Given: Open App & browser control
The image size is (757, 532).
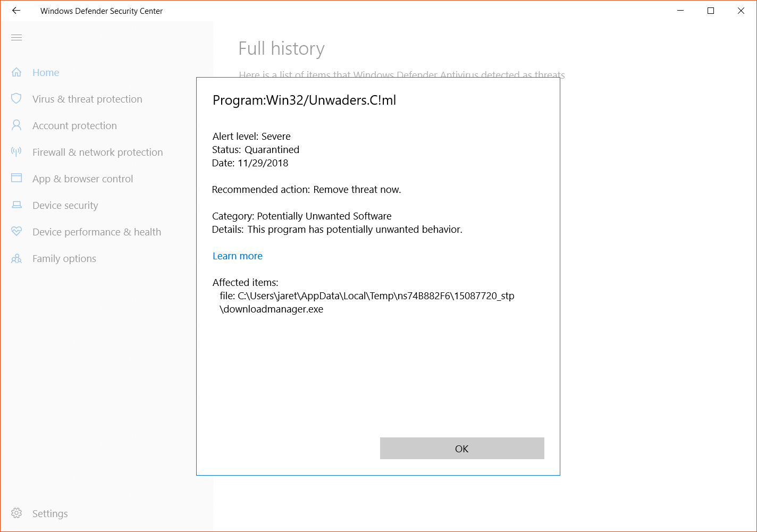Looking at the screenshot, I should click(x=83, y=179).
